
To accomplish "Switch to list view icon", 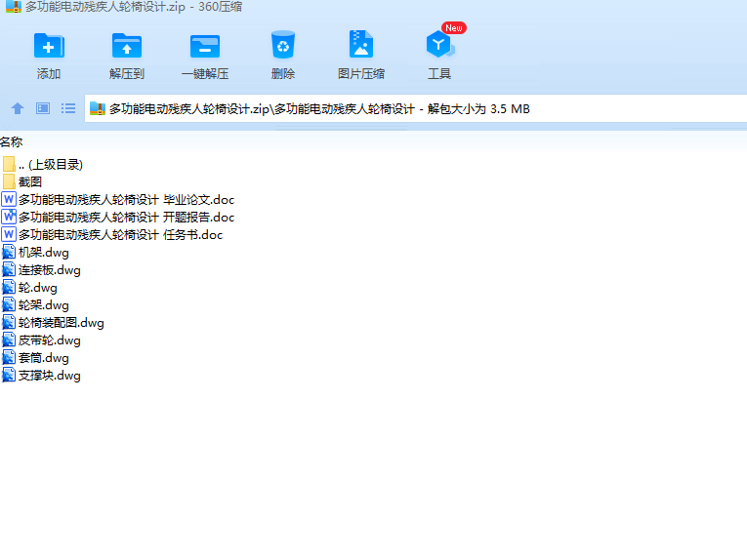I will (x=68, y=108).
